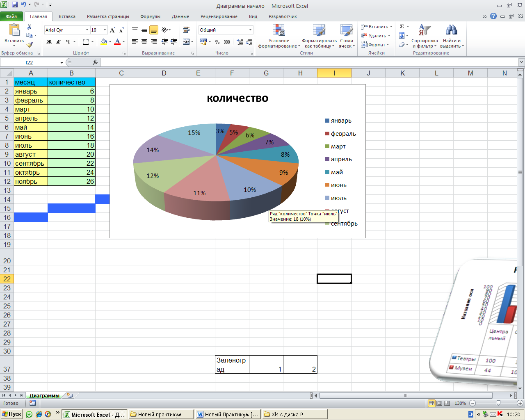Select the Диаграммы sheet tab
525x420 pixels.
[44, 396]
